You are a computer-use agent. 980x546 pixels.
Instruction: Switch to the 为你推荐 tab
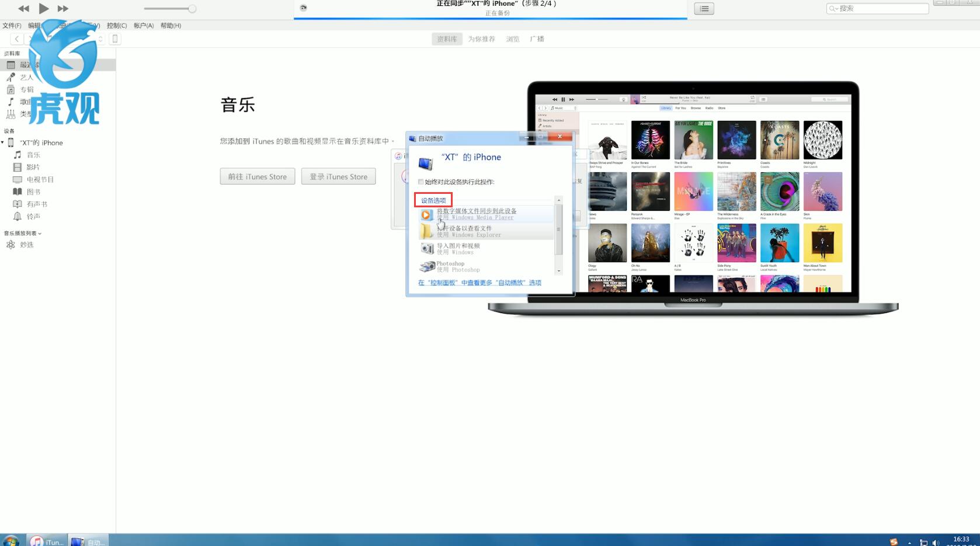tap(481, 39)
